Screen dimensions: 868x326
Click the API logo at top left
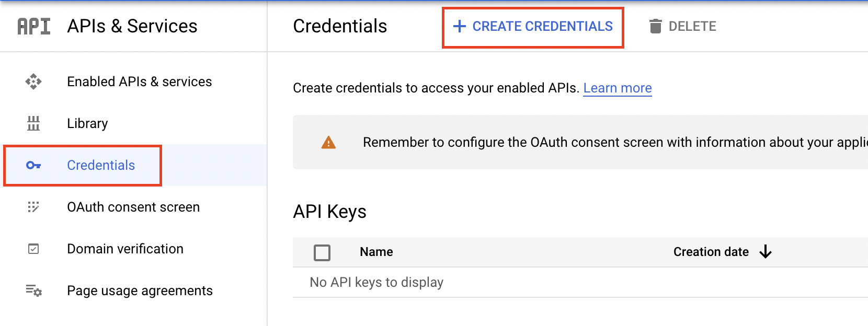(x=32, y=26)
